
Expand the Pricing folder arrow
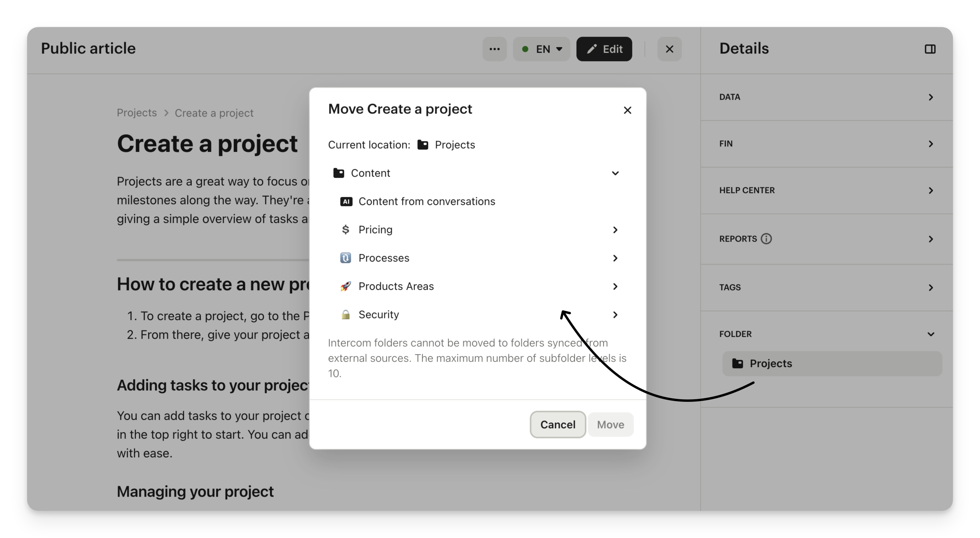(x=615, y=230)
